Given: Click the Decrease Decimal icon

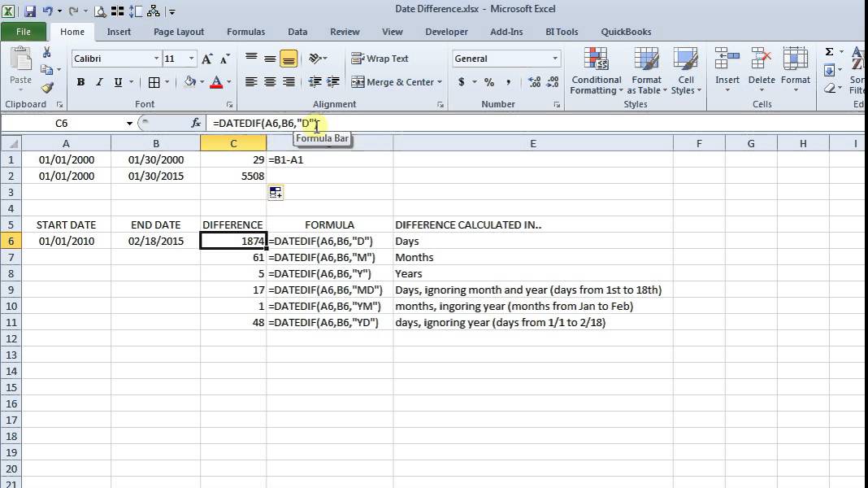Looking at the screenshot, I should (x=553, y=82).
